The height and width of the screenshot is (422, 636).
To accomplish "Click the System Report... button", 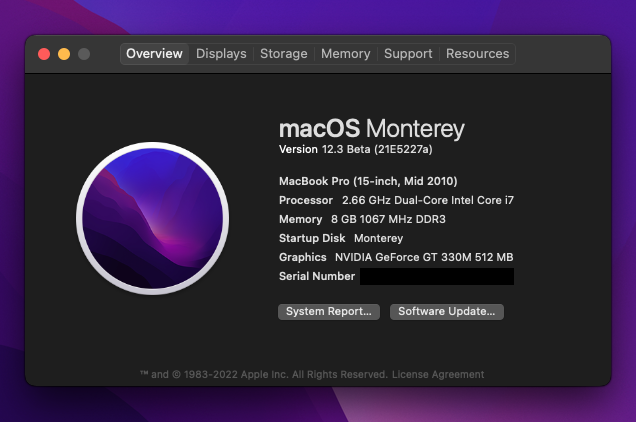I will pos(329,312).
